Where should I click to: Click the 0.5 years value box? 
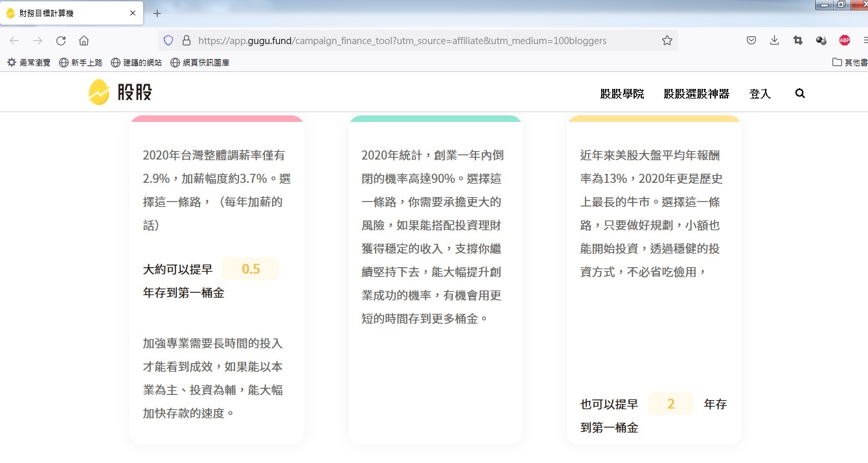pos(251,269)
